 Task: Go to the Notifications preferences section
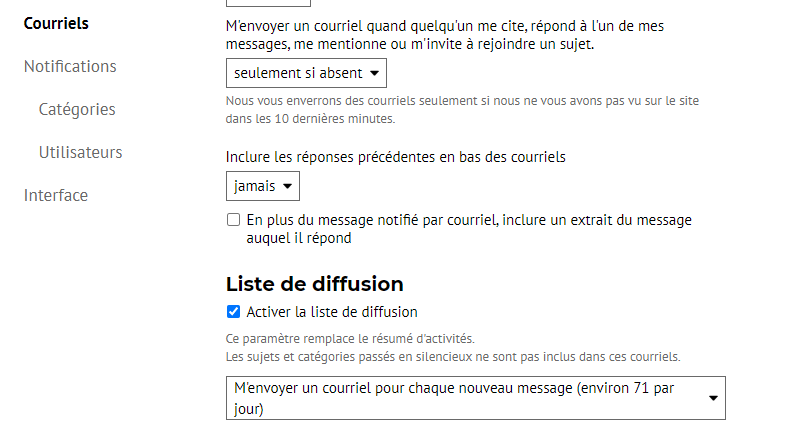tap(70, 66)
